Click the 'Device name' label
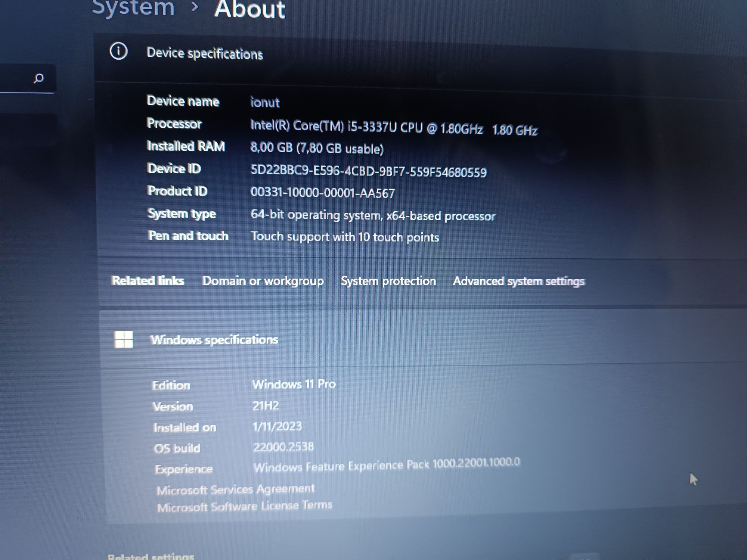Image resolution: width=747 pixels, height=560 pixels. pyautogui.click(x=183, y=101)
